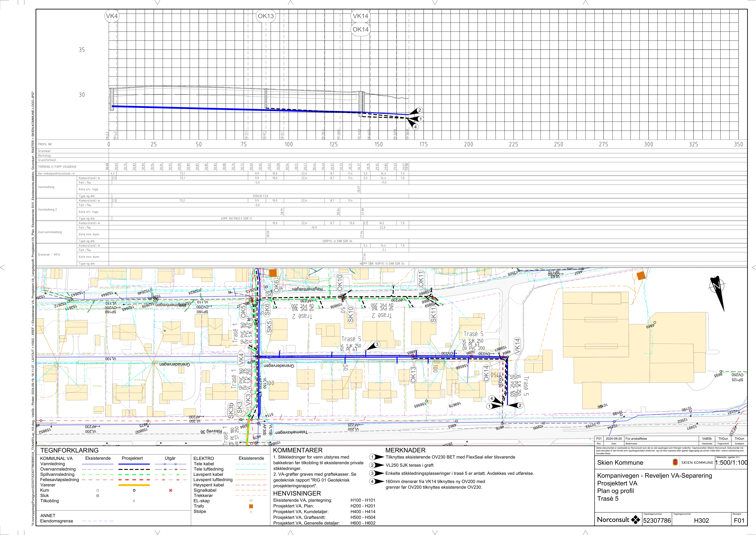Click the KOMMENTARER heading
The width and height of the screenshot is (756, 535).
coord(298,450)
